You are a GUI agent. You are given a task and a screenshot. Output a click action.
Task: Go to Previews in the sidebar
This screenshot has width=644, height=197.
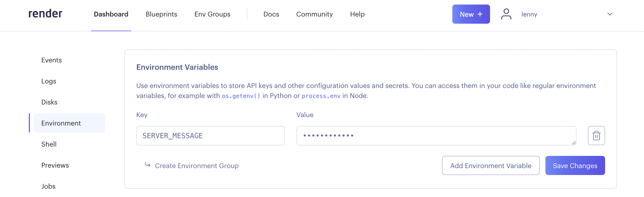pyautogui.click(x=55, y=165)
